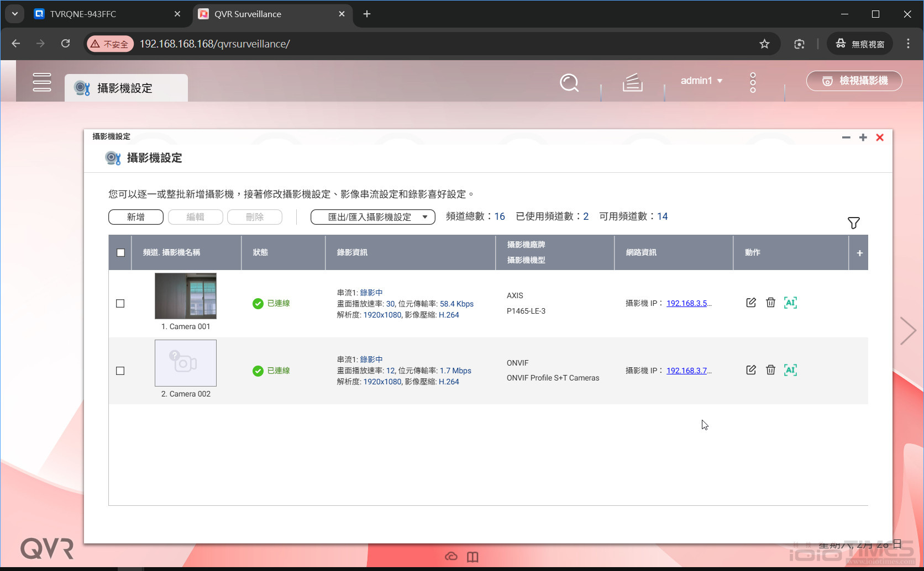Check the Camera 002 row checkbox

click(120, 371)
